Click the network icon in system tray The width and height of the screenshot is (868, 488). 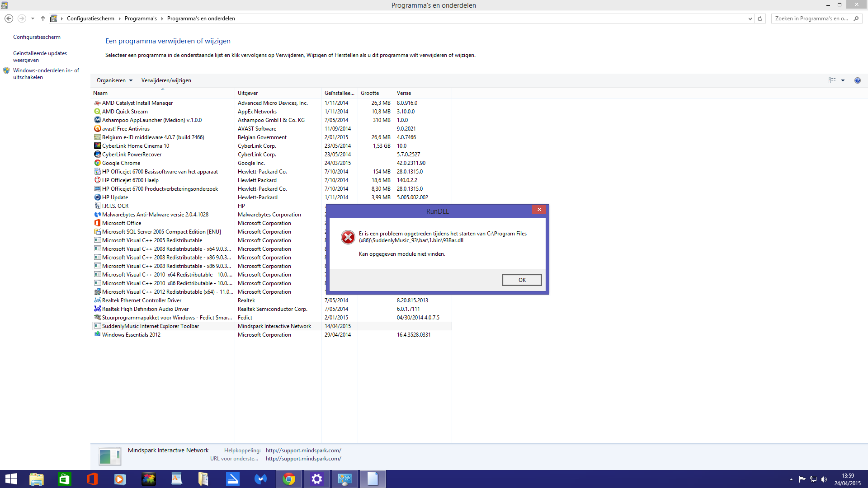point(813,479)
